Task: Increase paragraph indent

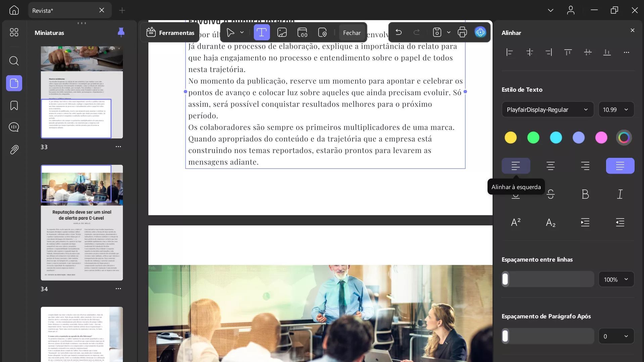Action: point(585,222)
